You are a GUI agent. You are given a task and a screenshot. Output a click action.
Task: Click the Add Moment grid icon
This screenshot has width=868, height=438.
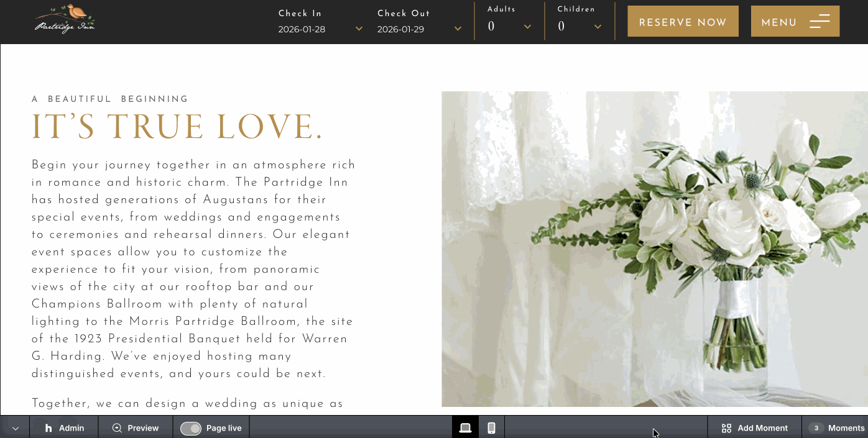[x=726, y=428]
